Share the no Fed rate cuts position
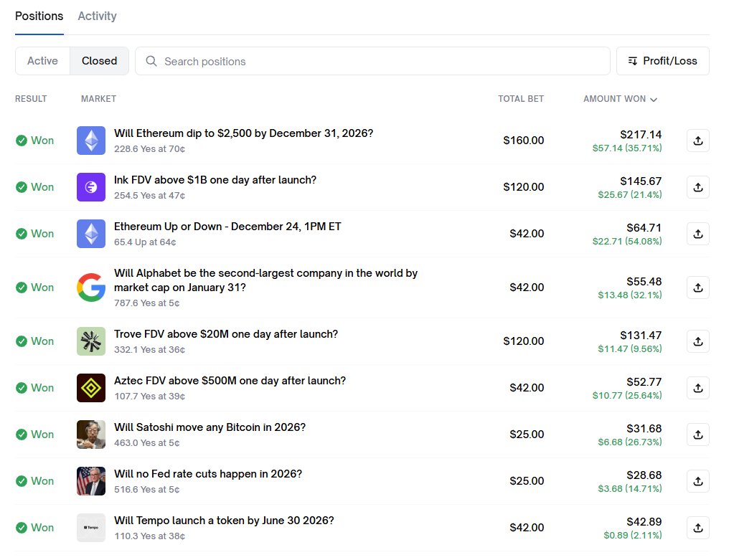 [x=697, y=481]
